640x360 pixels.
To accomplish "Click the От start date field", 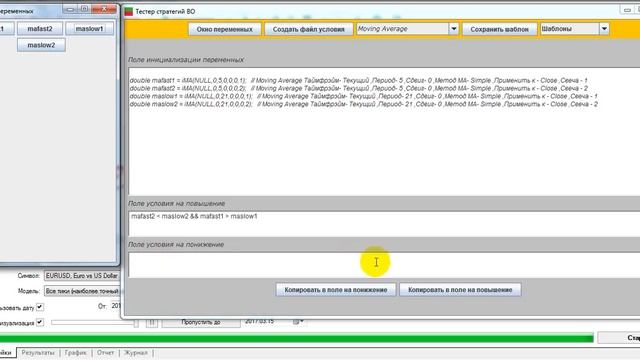I will (x=116, y=306).
